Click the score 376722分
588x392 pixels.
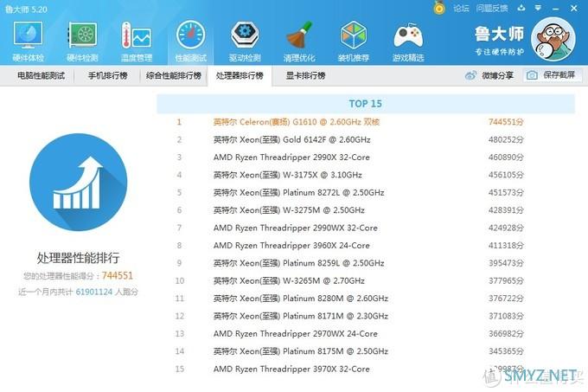(506, 299)
